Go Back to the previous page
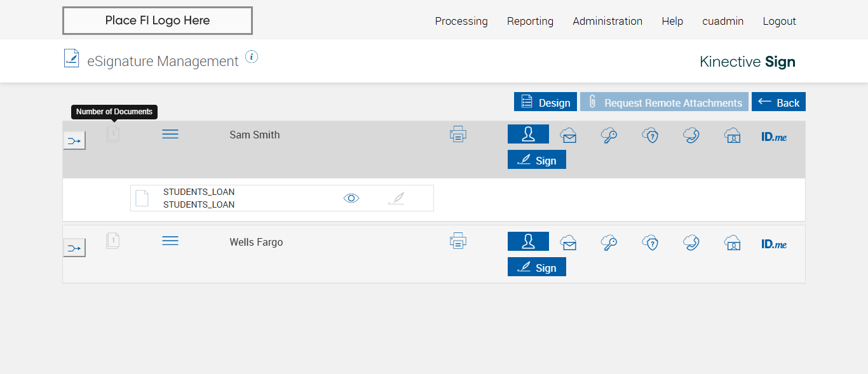 [x=778, y=102]
